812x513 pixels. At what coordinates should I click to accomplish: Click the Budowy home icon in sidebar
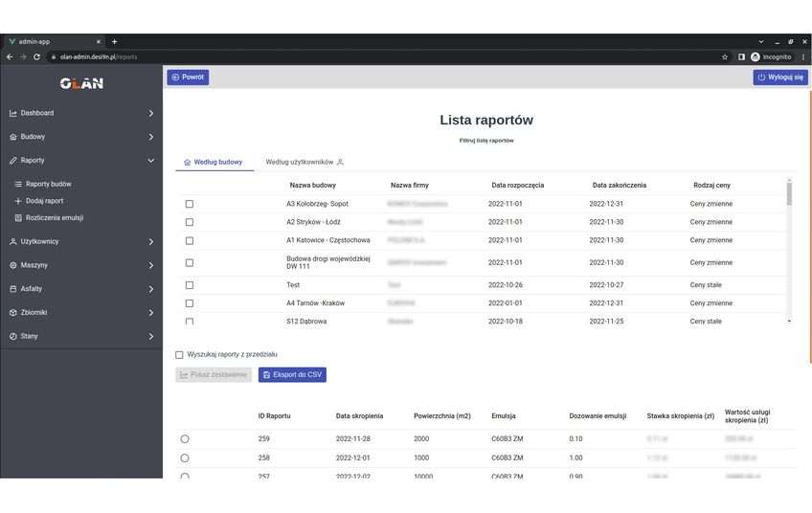point(13,137)
